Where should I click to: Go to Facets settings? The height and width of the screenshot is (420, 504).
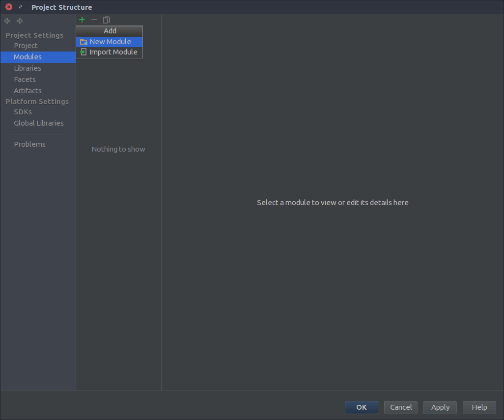[25, 79]
